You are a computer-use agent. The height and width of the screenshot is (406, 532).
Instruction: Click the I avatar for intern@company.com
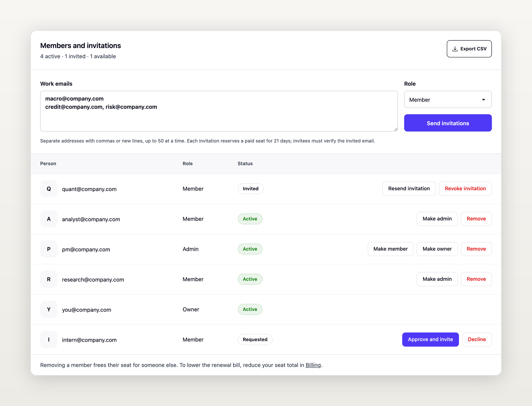click(x=49, y=339)
